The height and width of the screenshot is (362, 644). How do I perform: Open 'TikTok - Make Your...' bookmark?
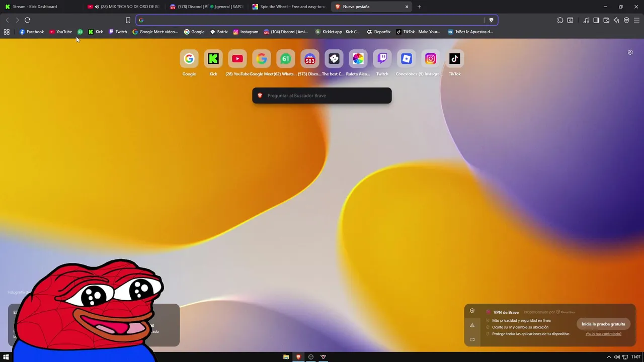(x=418, y=32)
